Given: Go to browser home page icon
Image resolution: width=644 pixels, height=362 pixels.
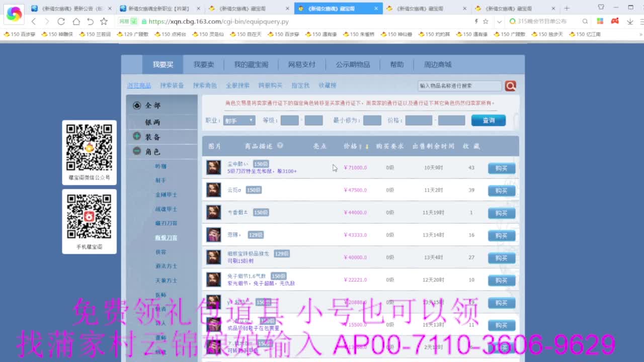Looking at the screenshot, I should pos(76,22).
